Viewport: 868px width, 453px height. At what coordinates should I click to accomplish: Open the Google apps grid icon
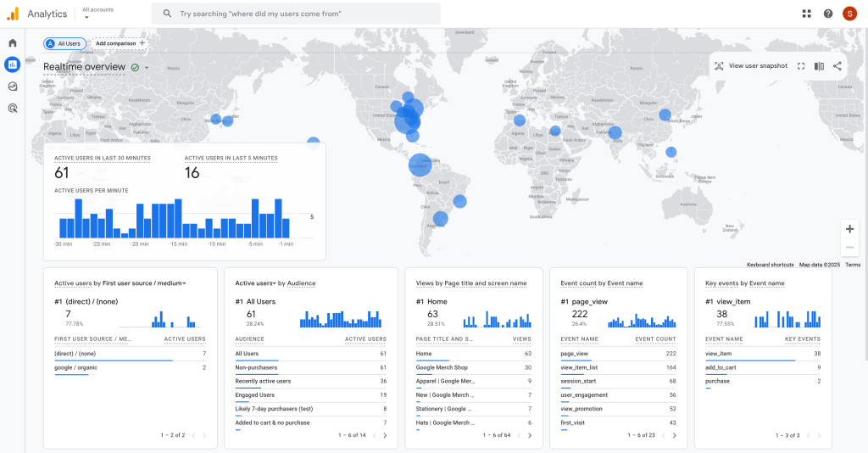pyautogui.click(x=805, y=14)
